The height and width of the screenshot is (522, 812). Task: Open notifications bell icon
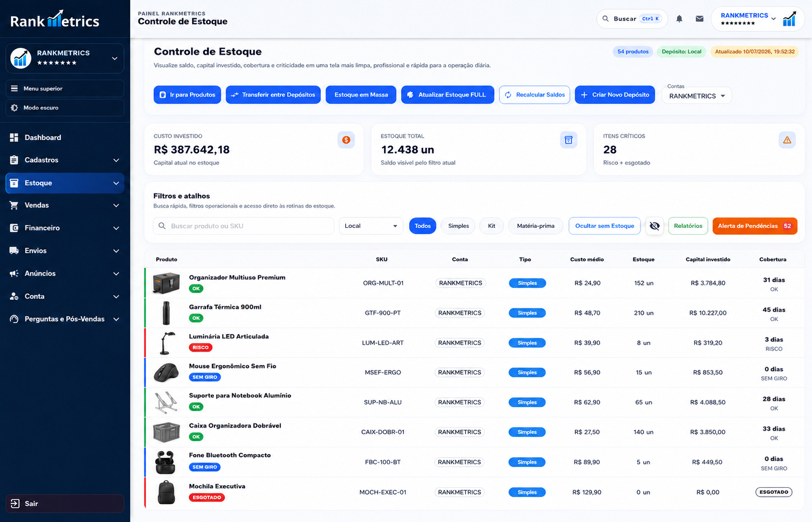(x=679, y=19)
